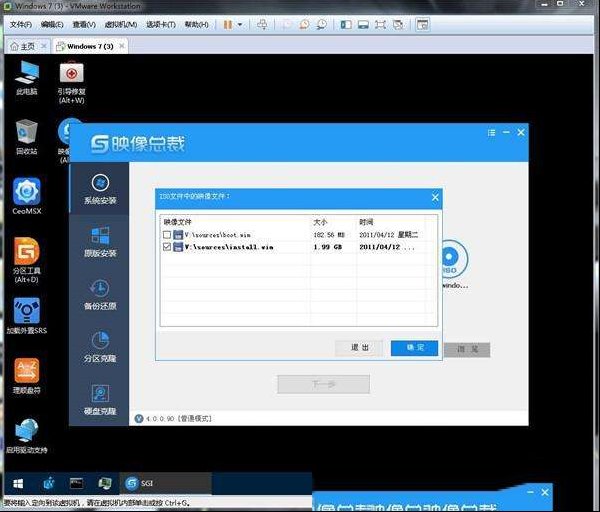Click the unity mode toolbar icon
The height and width of the screenshot is (512, 600).
(398, 25)
